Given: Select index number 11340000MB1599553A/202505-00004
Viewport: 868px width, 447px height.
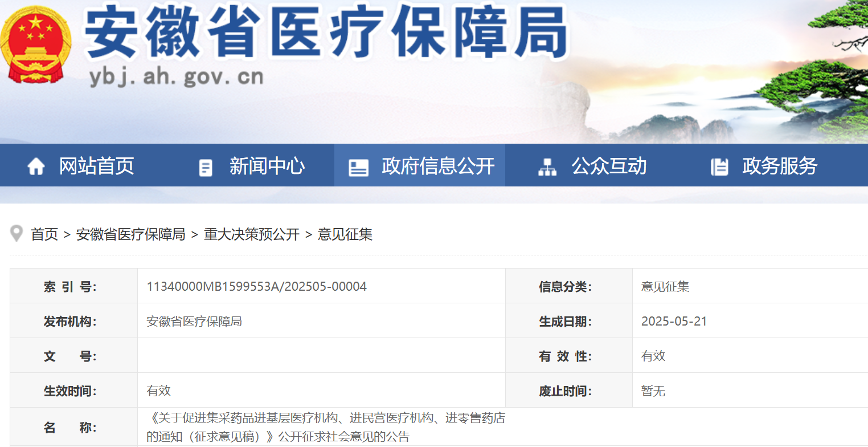Looking at the screenshot, I should pyautogui.click(x=257, y=286).
